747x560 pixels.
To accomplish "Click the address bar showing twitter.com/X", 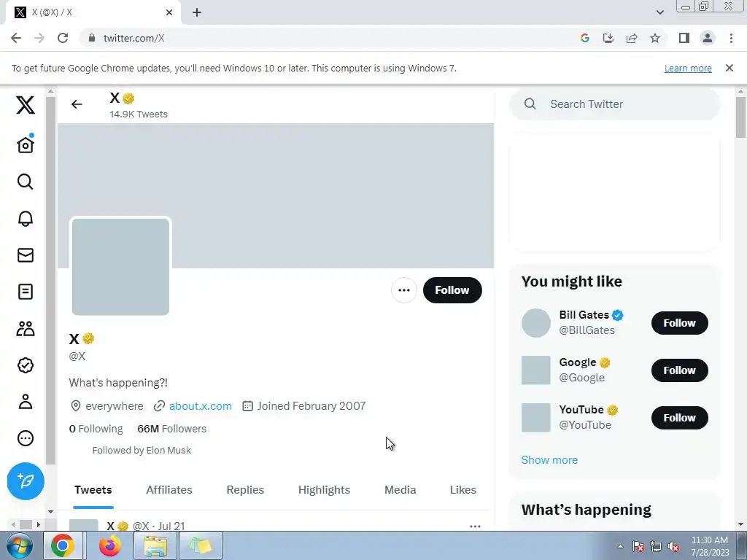I will [329, 38].
